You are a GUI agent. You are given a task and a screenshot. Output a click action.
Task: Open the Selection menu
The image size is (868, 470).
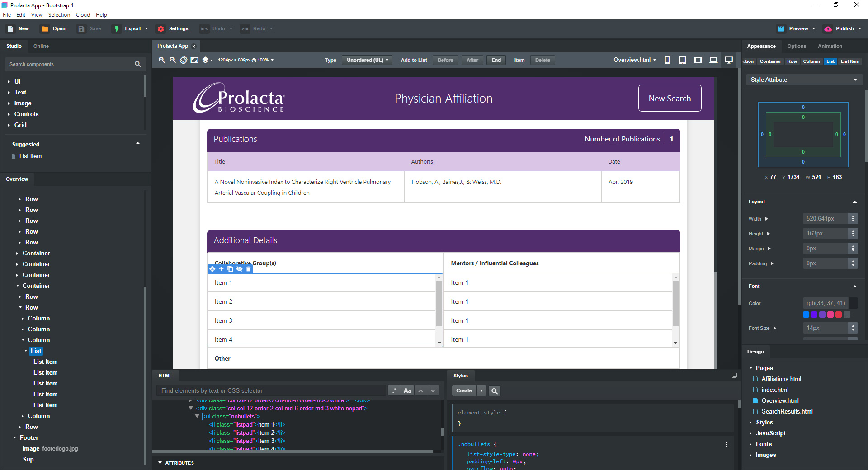pyautogui.click(x=59, y=15)
